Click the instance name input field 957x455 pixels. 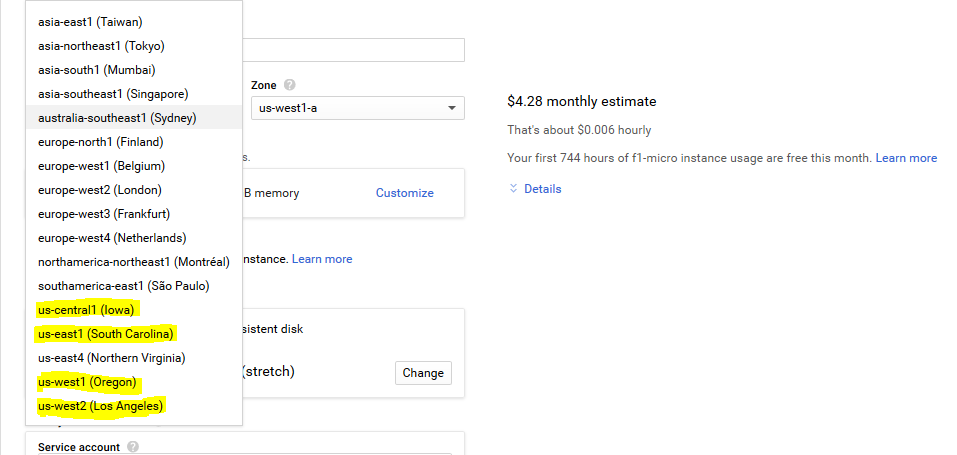354,50
